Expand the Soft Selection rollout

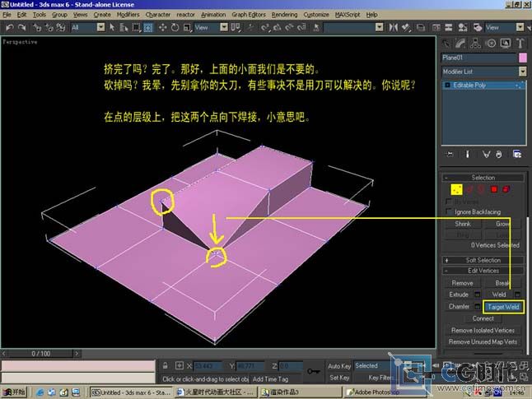[483, 260]
